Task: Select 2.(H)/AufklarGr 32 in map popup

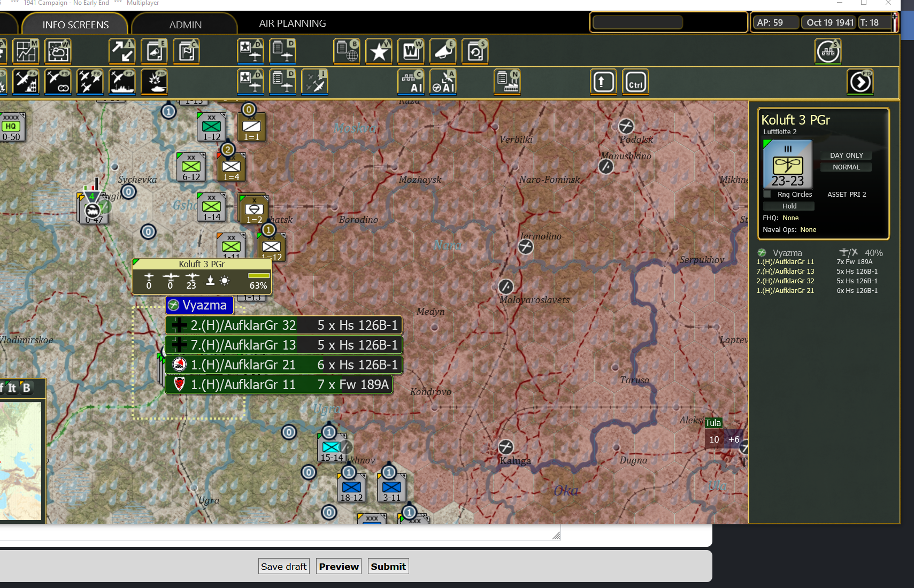Action: (x=284, y=325)
